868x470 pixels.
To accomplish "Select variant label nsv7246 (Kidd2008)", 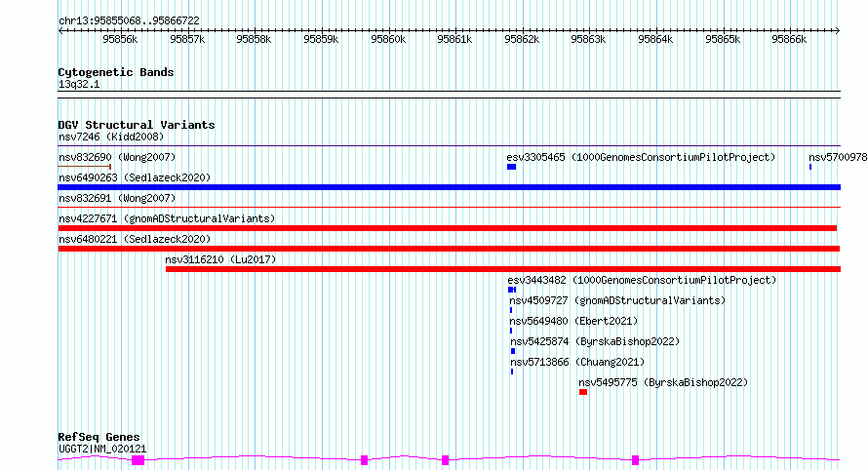I will (x=111, y=137).
